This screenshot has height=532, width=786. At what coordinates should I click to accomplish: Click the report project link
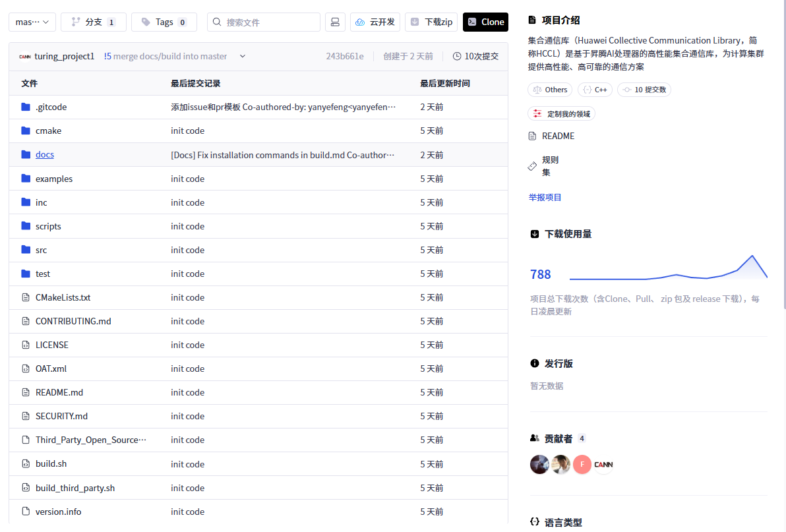coord(545,197)
